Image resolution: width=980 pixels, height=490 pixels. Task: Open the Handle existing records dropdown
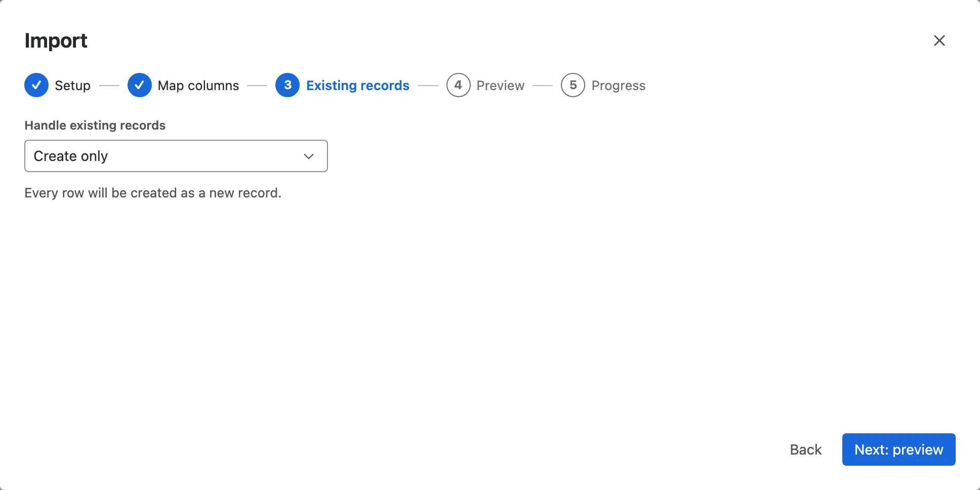pyautogui.click(x=176, y=156)
